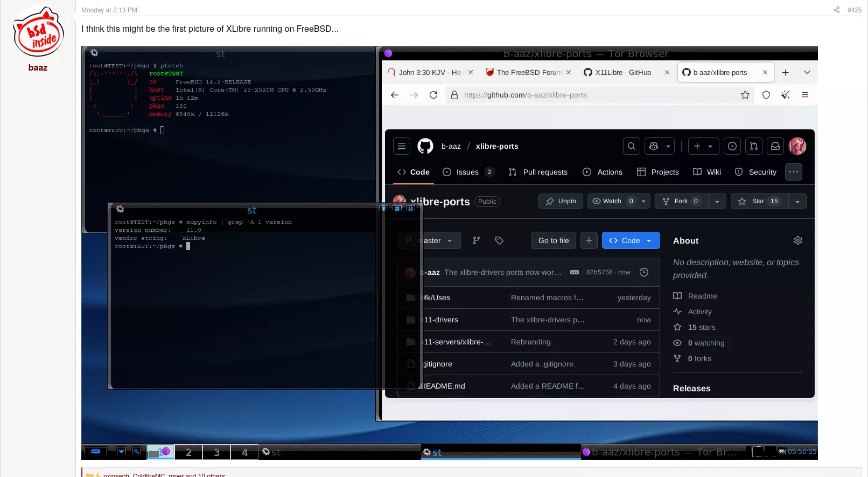View repository tags icon
868x477 pixels.
click(499, 240)
